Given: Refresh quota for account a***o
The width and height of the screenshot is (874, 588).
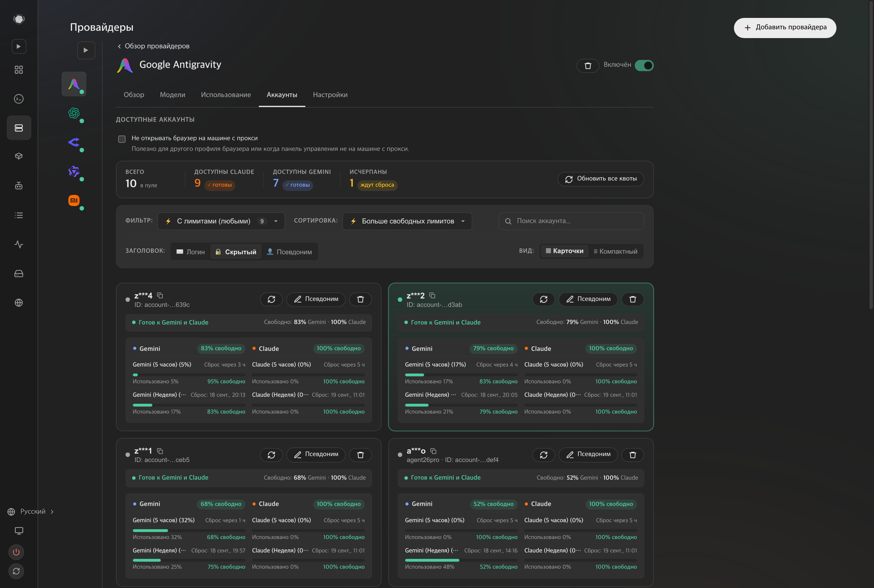Looking at the screenshot, I should (x=543, y=455).
